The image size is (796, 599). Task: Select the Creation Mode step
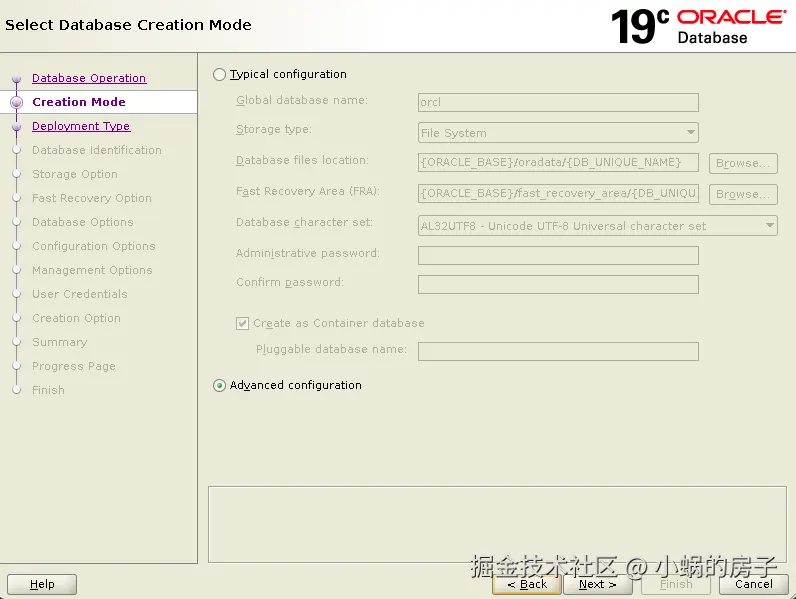click(x=79, y=102)
